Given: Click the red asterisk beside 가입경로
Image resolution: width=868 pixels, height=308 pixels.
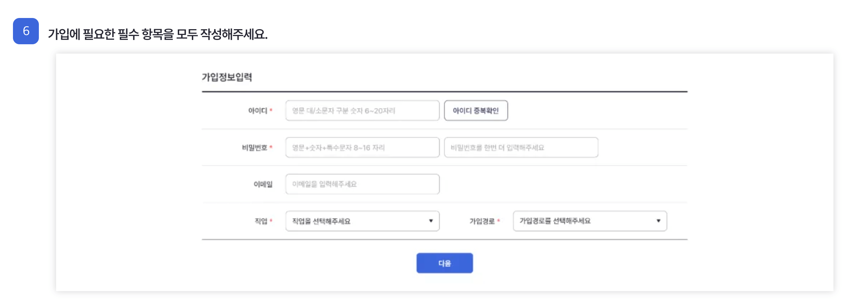Looking at the screenshot, I should [499, 221].
